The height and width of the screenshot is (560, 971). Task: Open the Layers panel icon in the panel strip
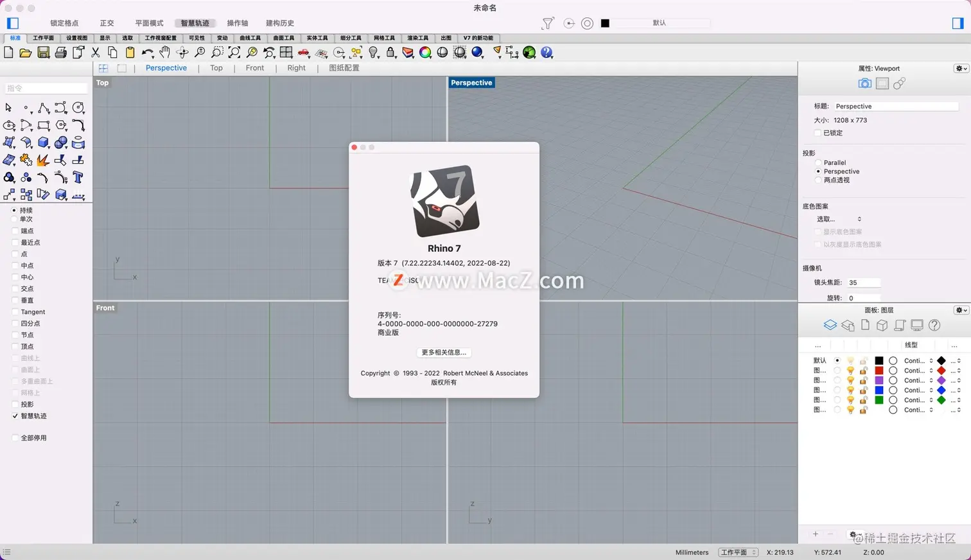(x=830, y=325)
